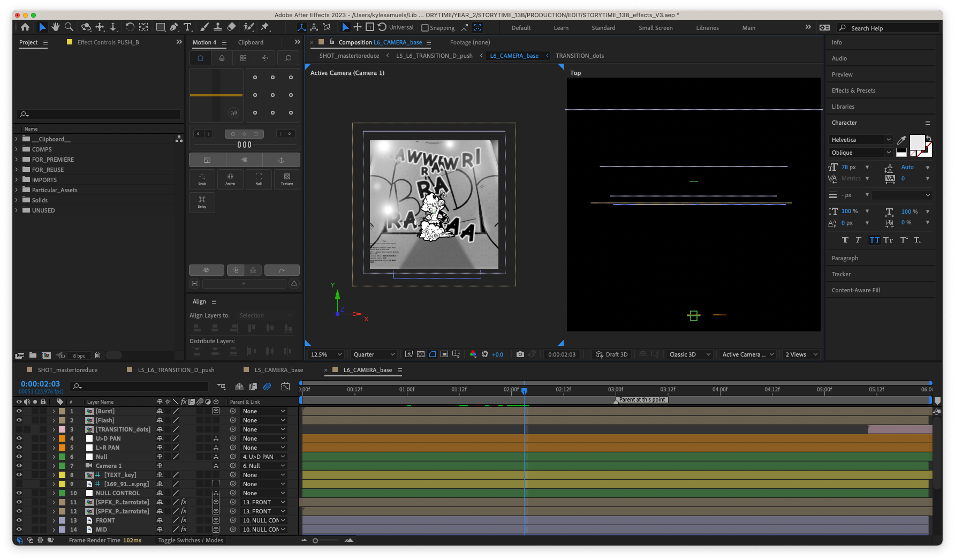Viewport: 955px width, 560px height.
Task: Open the Tracker panel
Action: (x=841, y=274)
